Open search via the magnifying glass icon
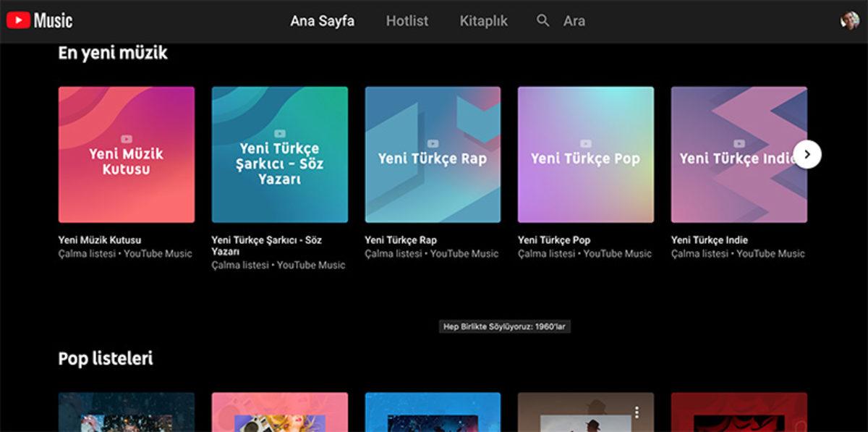This screenshot has width=868, height=432. [x=541, y=21]
